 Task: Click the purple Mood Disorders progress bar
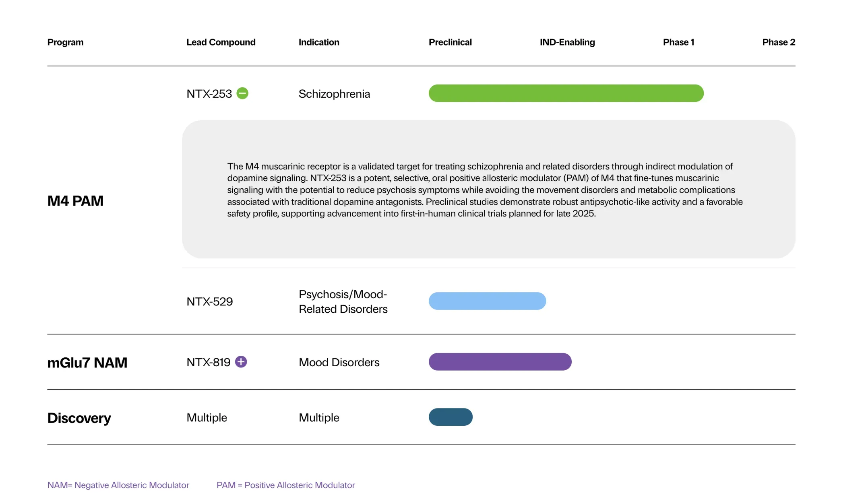click(500, 362)
